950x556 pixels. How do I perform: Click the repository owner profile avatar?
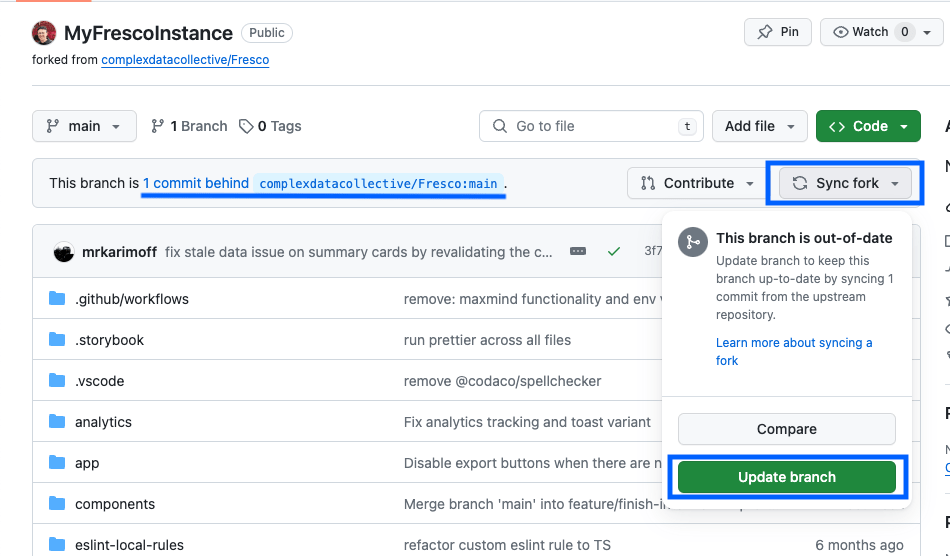click(x=44, y=33)
